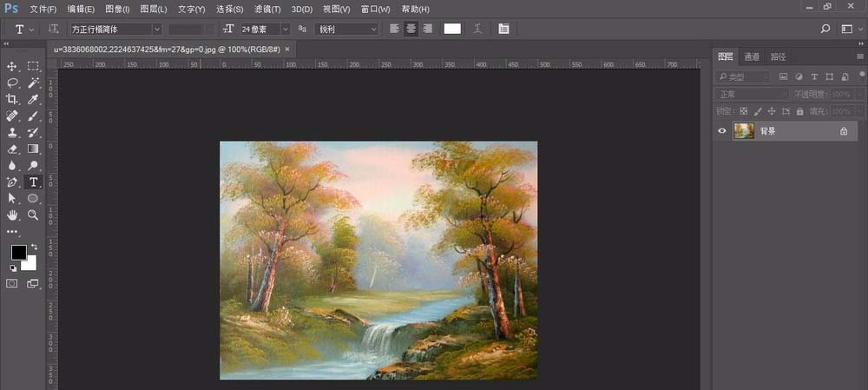868x390 pixels.
Task: Click the black foreground color swatch
Action: tap(18, 253)
